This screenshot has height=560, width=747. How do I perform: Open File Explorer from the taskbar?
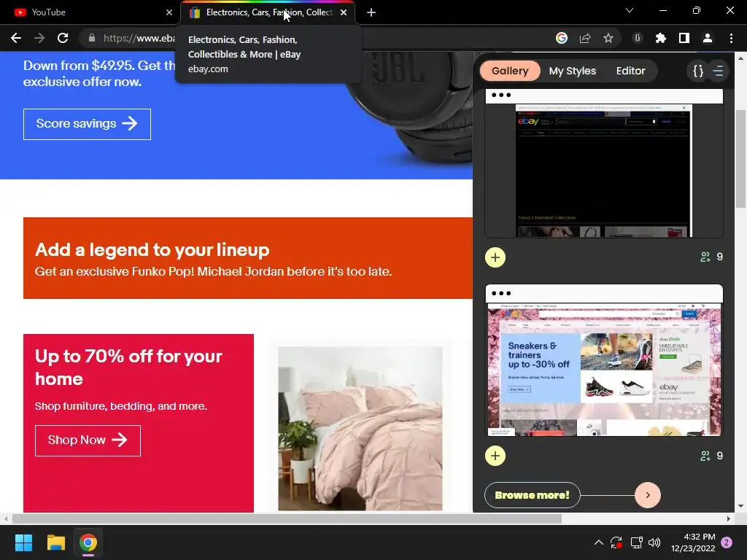pos(55,542)
